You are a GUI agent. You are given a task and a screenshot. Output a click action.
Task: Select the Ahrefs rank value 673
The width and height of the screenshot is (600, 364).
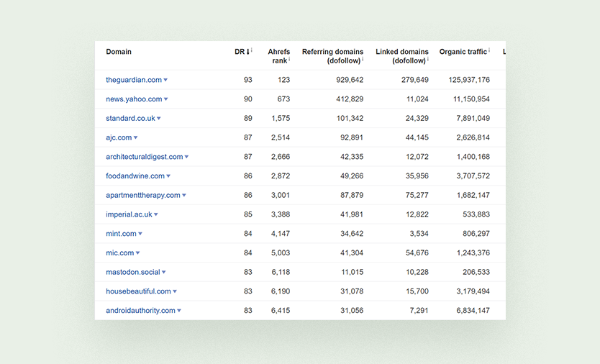(283, 99)
